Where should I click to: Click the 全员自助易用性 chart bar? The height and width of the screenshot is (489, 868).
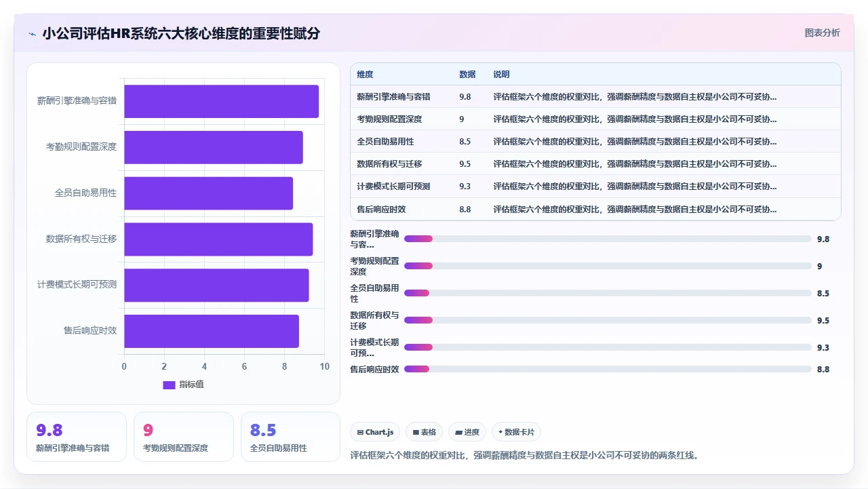208,193
